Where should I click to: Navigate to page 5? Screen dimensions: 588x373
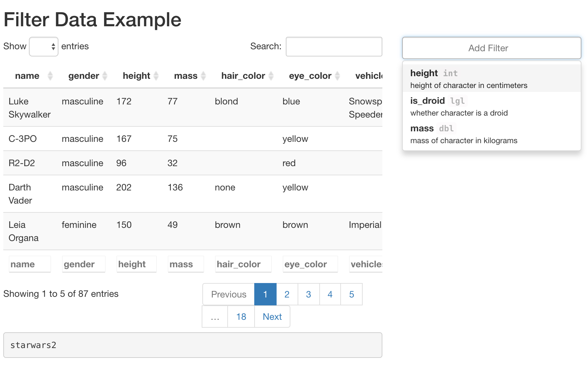click(351, 294)
